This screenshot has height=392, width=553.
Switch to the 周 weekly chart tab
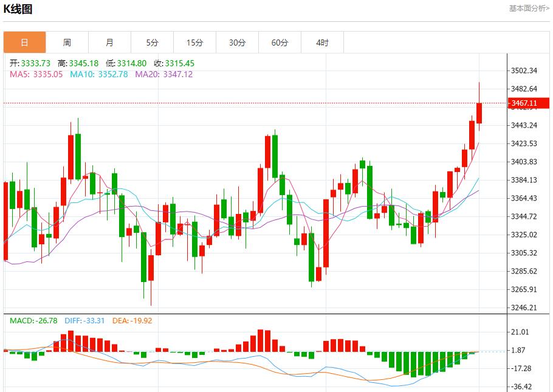click(x=67, y=42)
